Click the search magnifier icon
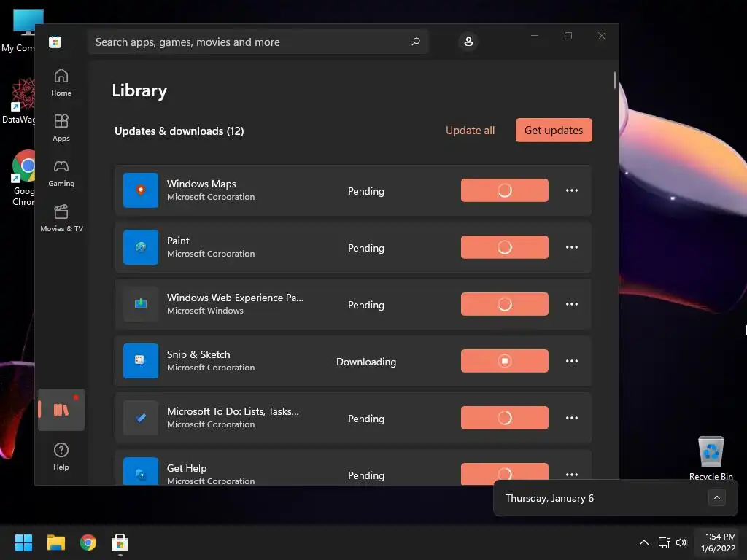 coord(415,42)
